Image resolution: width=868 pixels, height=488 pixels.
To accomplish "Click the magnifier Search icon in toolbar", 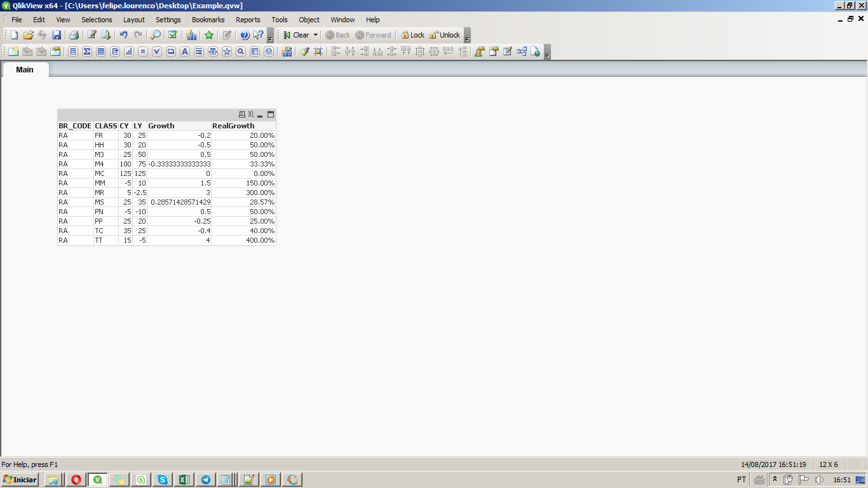I will 156,35.
